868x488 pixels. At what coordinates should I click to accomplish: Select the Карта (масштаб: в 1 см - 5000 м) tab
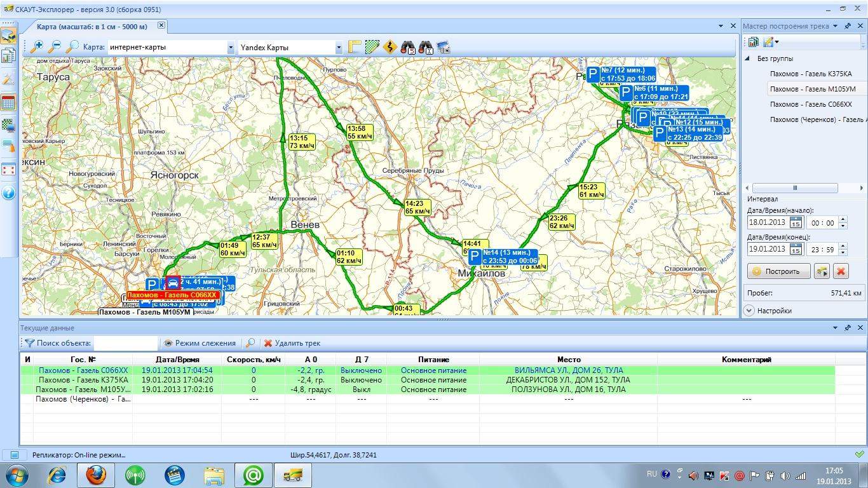[92, 27]
